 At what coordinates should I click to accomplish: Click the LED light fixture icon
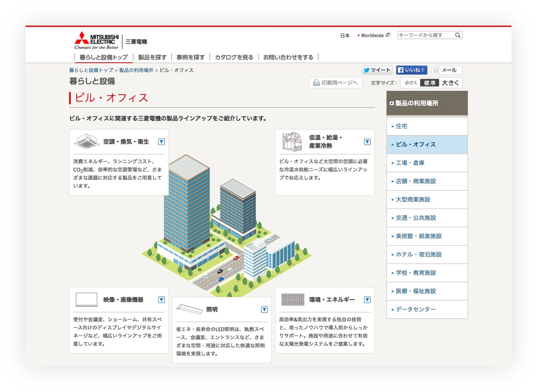coord(190,308)
